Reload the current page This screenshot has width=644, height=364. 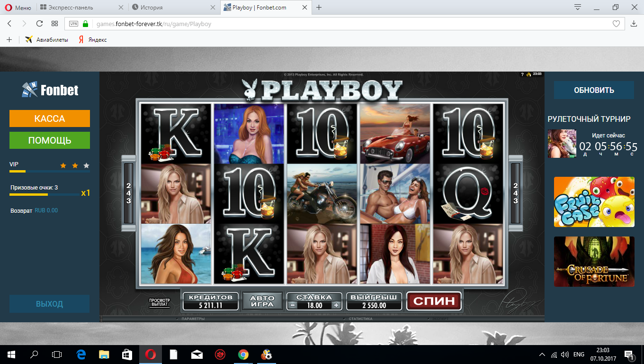[39, 24]
